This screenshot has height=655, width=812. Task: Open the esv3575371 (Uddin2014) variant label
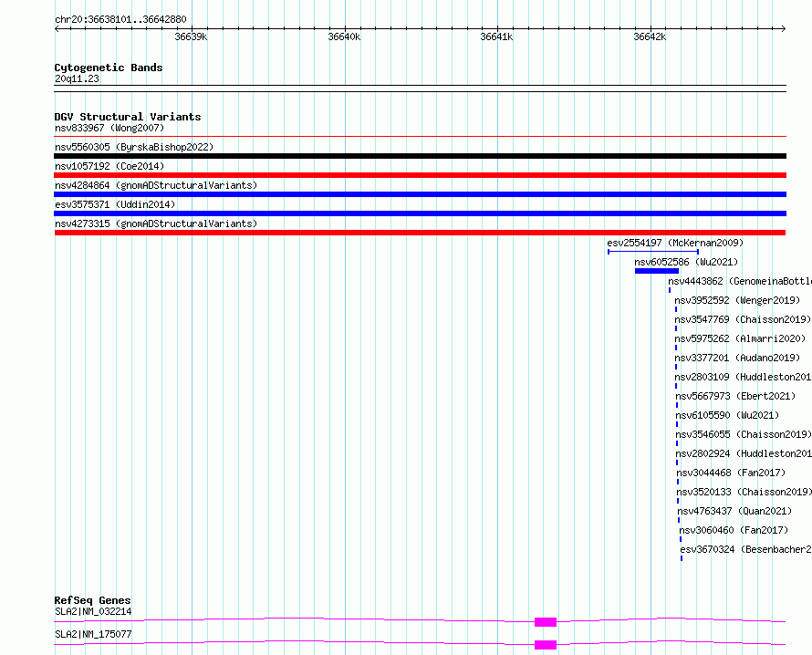pyautogui.click(x=115, y=204)
